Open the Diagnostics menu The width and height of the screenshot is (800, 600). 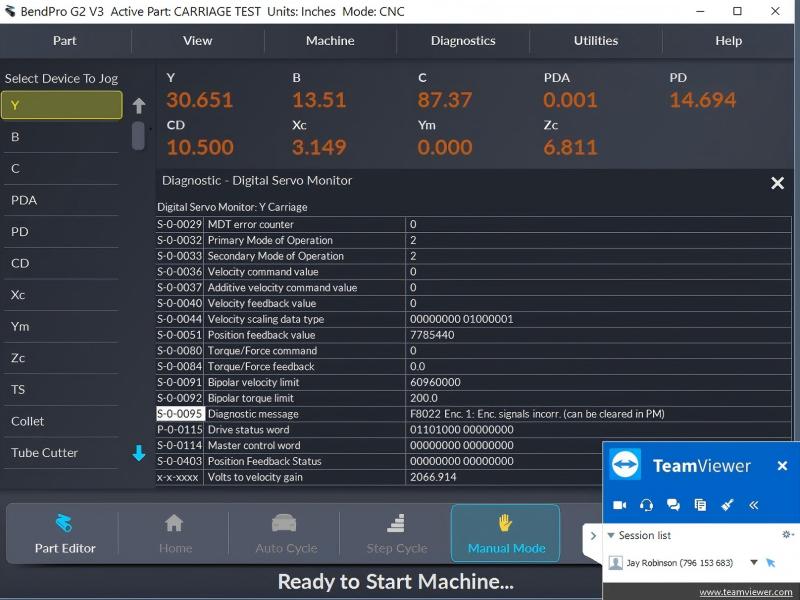point(463,41)
